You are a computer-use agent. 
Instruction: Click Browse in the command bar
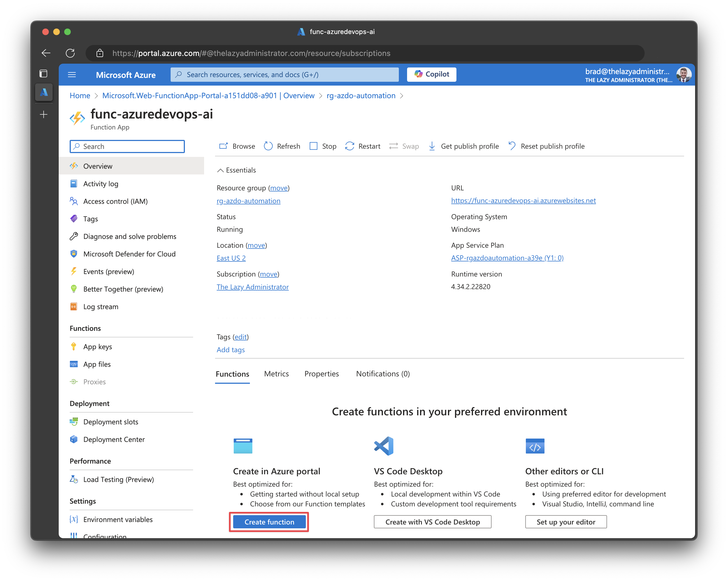(x=237, y=146)
